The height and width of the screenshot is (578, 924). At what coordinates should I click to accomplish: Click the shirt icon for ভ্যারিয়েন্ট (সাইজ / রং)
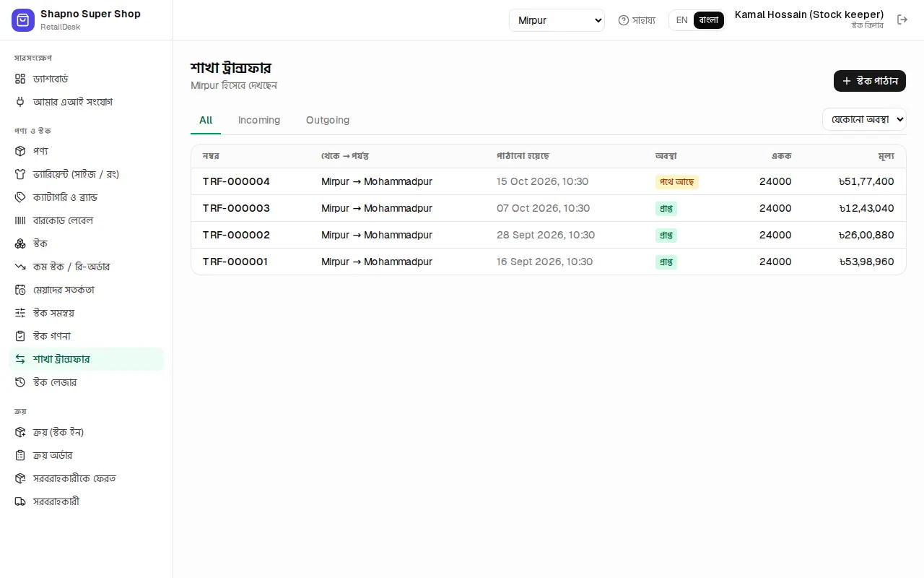20,174
